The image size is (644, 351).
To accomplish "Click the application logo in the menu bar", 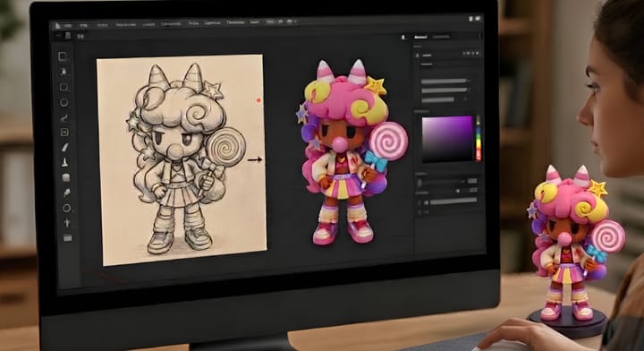I will pyautogui.click(x=58, y=25).
